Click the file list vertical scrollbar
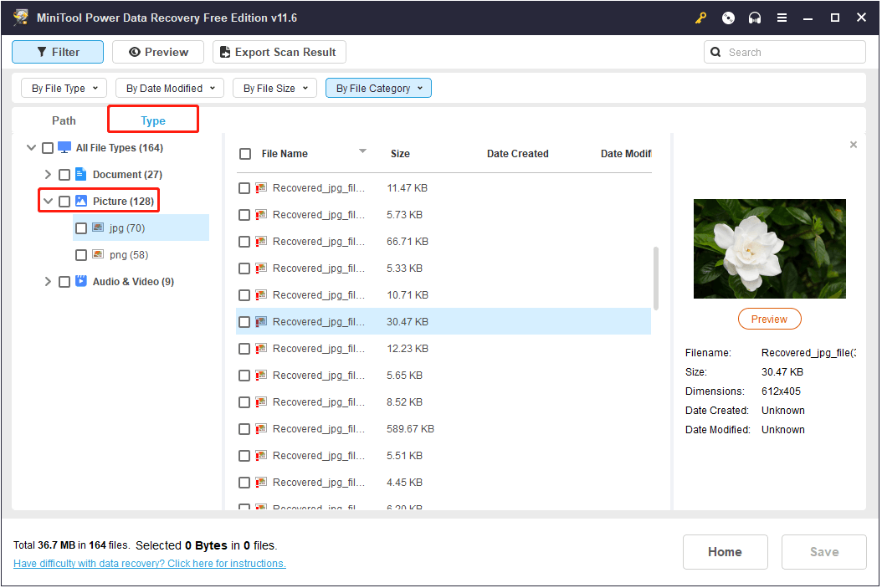This screenshot has height=588, width=882. point(656,279)
